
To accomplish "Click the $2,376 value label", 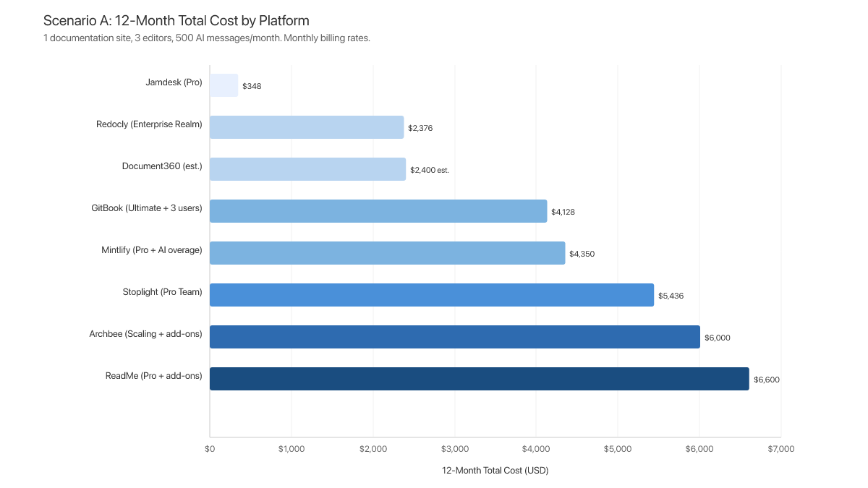I will [419, 127].
